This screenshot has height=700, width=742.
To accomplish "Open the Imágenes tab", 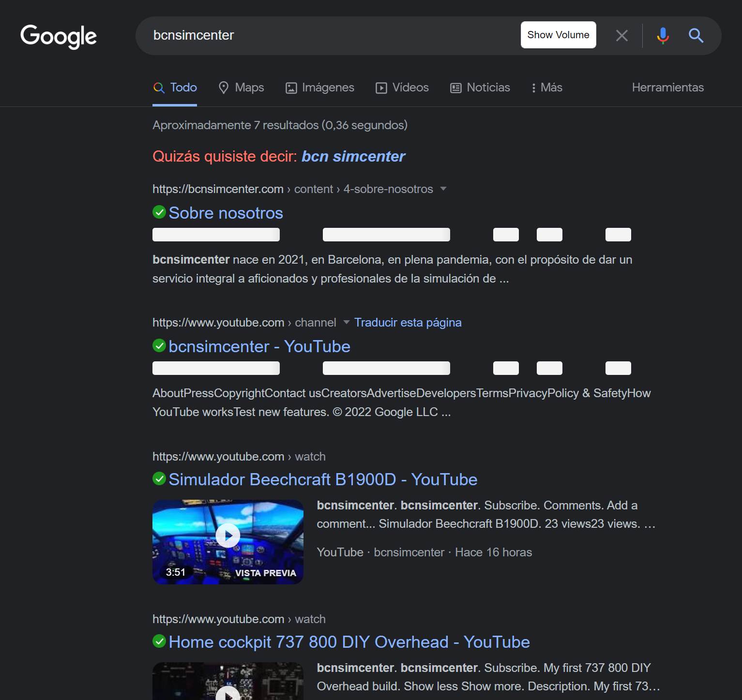I will click(320, 88).
